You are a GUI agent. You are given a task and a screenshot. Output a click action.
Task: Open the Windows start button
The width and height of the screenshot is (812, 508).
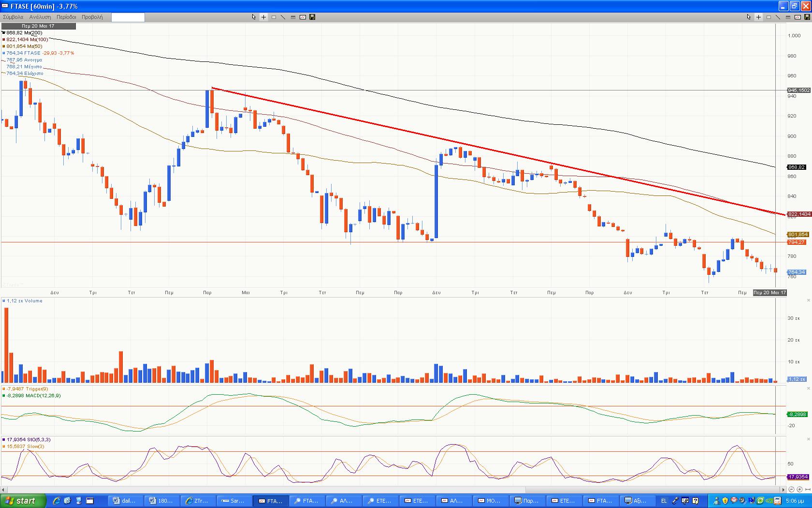coord(23,501)
